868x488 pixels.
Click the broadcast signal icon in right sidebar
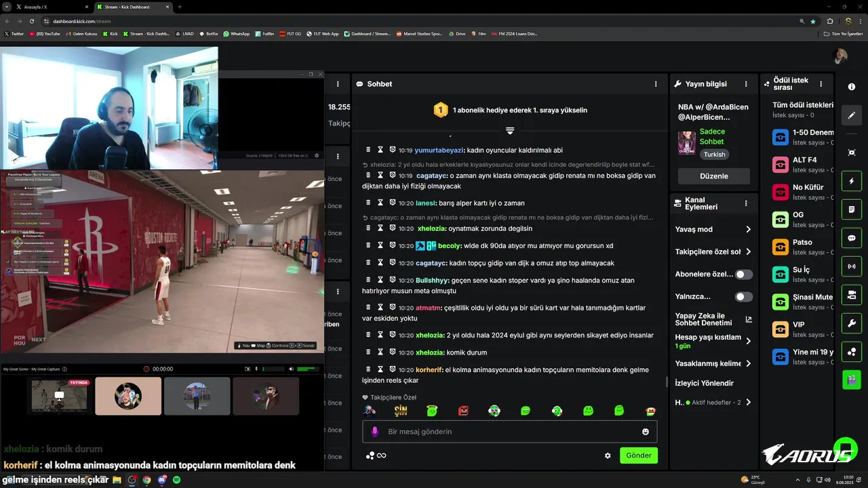852,266
